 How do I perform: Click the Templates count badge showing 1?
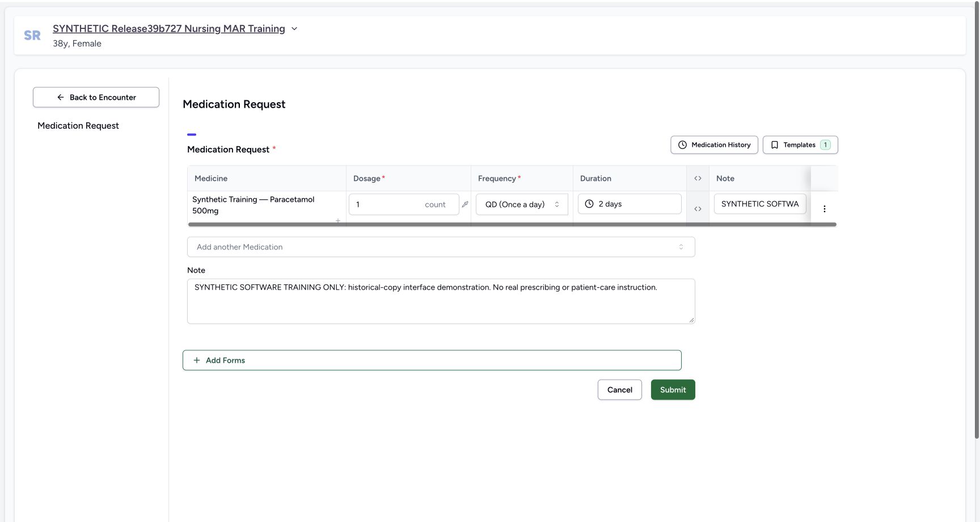(x=825, y=145)
